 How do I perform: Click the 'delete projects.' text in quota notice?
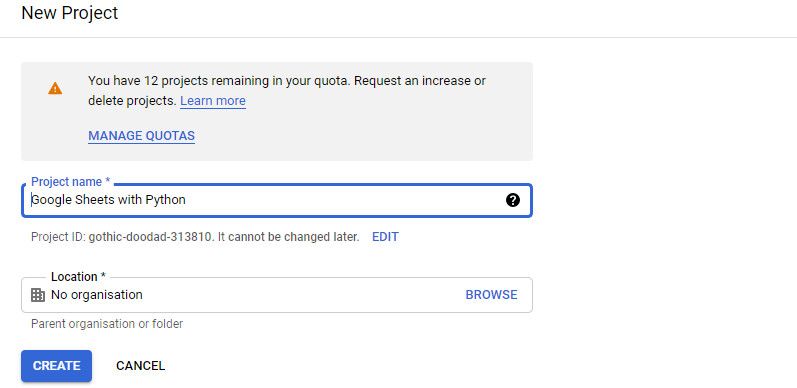133,101
